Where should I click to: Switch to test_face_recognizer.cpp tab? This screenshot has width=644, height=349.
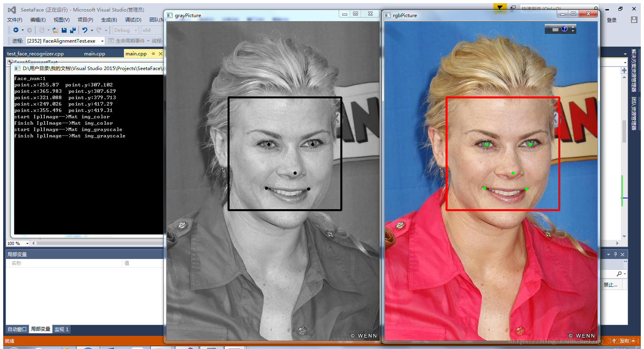[35, 53]
